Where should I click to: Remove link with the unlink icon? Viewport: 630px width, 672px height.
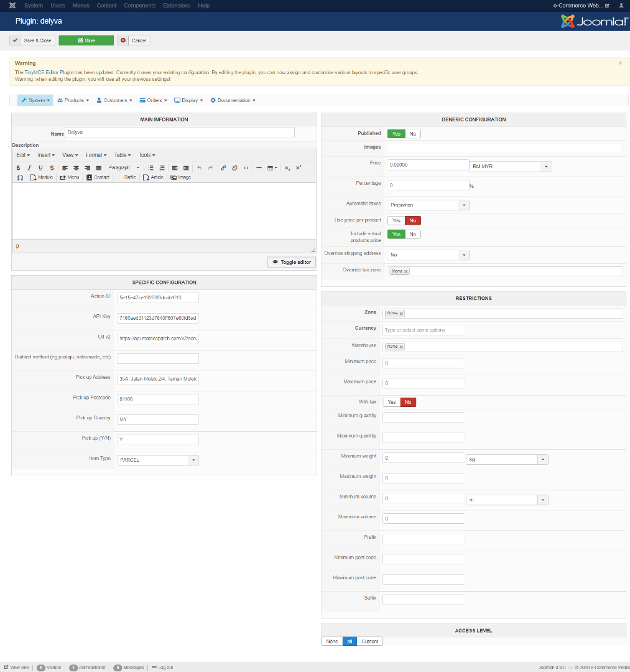tap(234, 168)
